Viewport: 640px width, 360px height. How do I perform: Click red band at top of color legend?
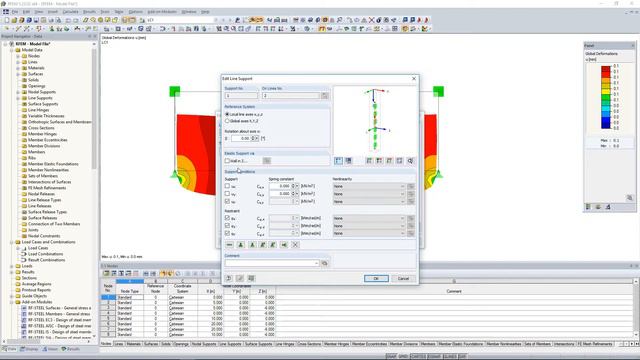point(606,69)
